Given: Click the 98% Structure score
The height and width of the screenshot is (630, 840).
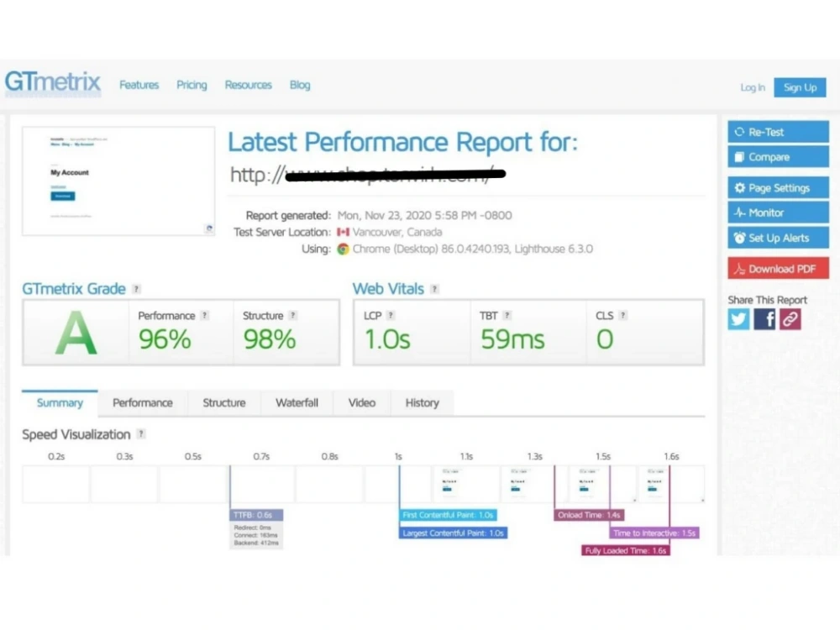Looking at the screenshot, I should (269, 339).
